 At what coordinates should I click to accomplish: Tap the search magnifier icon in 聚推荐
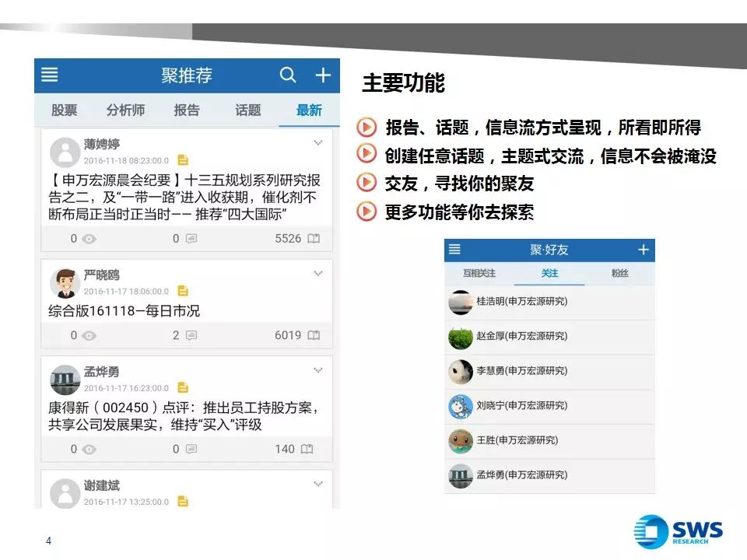(x=288, y=75)
